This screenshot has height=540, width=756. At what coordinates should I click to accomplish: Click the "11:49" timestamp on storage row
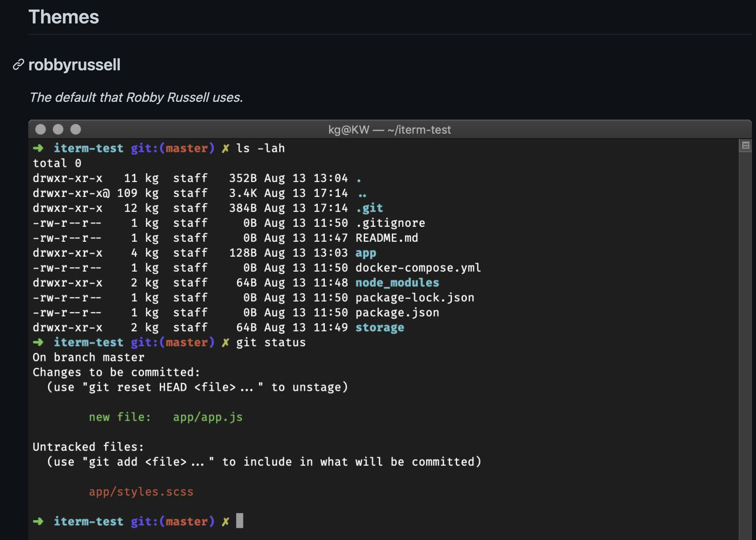point(331,328)
